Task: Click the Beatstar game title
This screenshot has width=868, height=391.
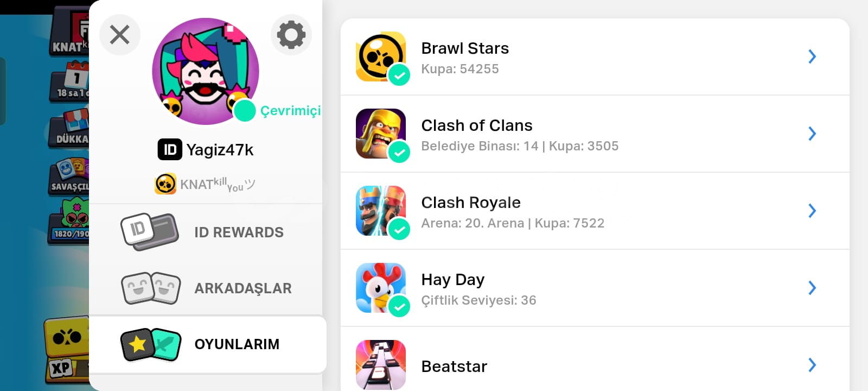Action: (x=454, y=367)
